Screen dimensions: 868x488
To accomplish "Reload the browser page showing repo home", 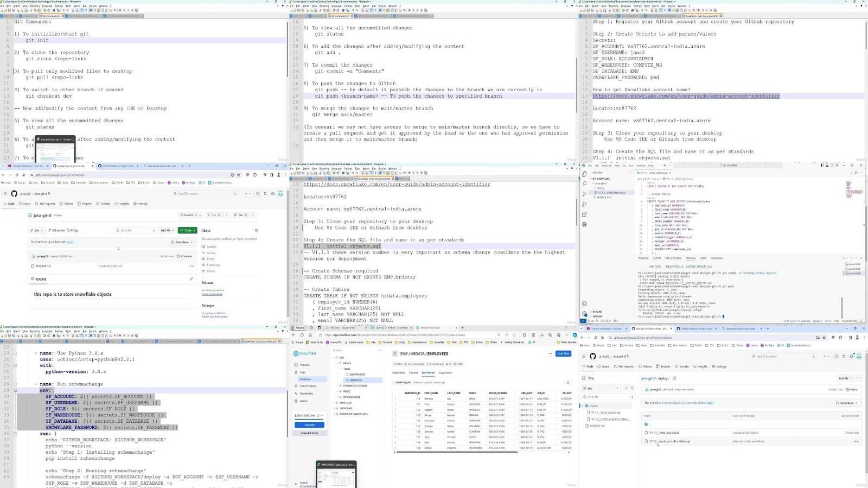I will (16, 175).
